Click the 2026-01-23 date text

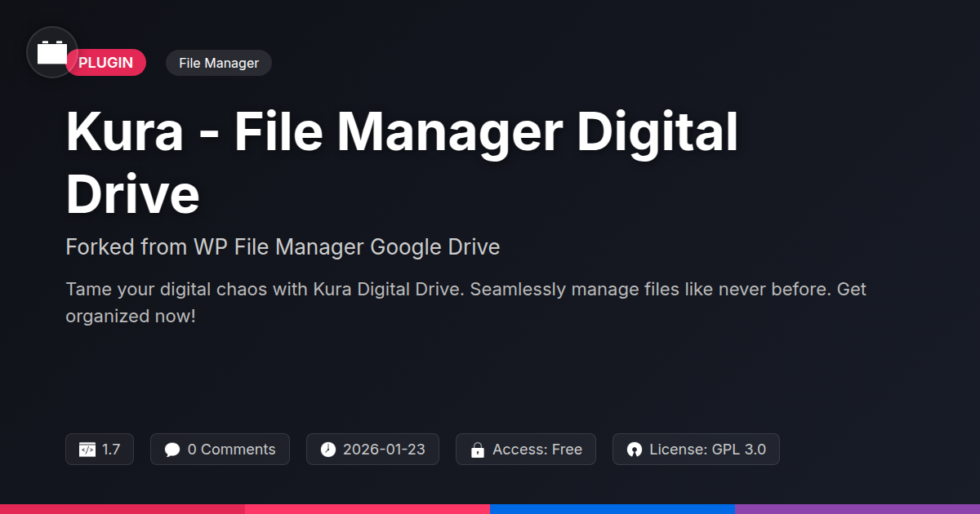pyautogui.click(x=384, y=450)
